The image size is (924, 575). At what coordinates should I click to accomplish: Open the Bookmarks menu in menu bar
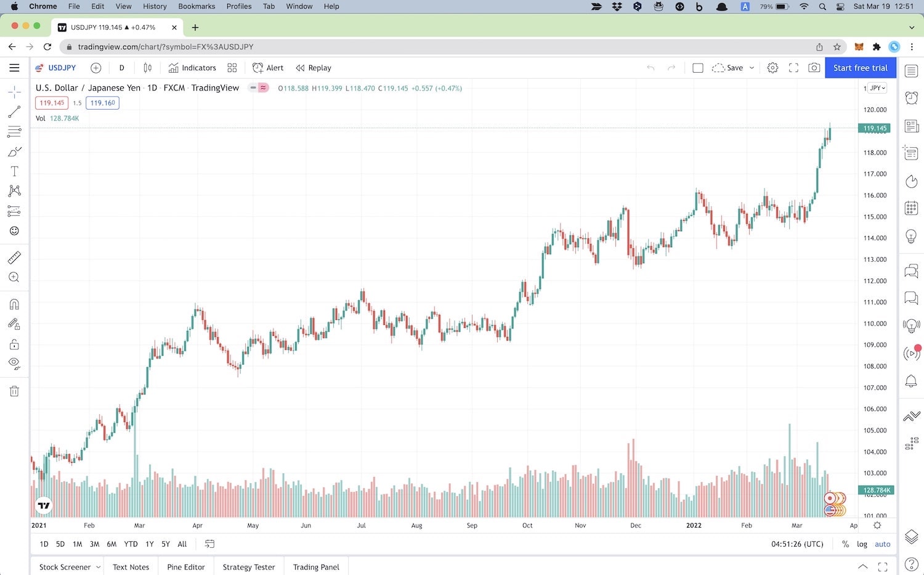(x=197, y=6)
